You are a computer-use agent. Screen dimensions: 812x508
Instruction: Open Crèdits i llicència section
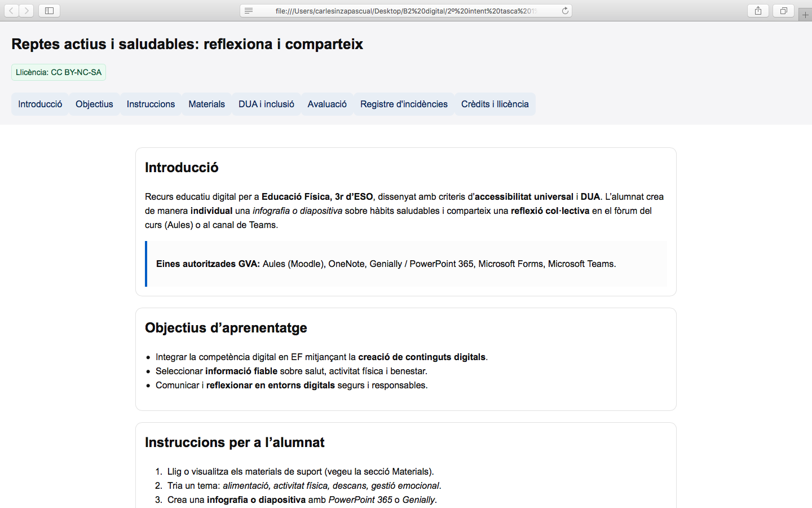click(495, 104)
